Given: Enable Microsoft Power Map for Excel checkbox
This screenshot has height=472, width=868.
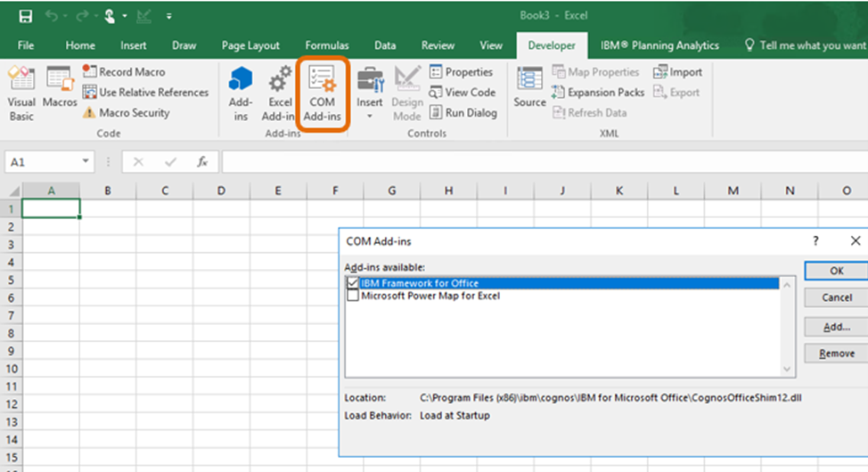Looking at the screenshot, I should pyautogui.click(x=354, y=296).
